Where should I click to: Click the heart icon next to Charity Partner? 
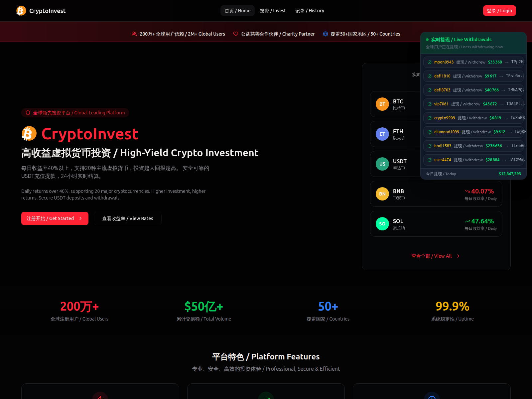pos(235,34)
